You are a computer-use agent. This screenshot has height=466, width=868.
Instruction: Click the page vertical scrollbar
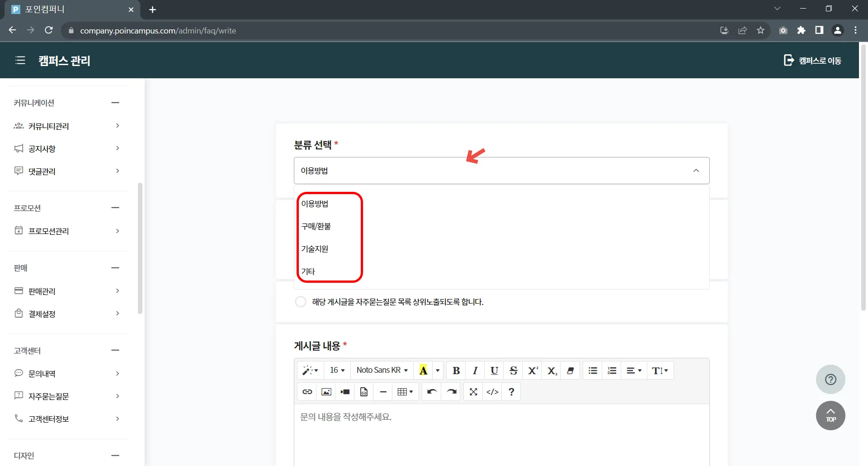863,176
